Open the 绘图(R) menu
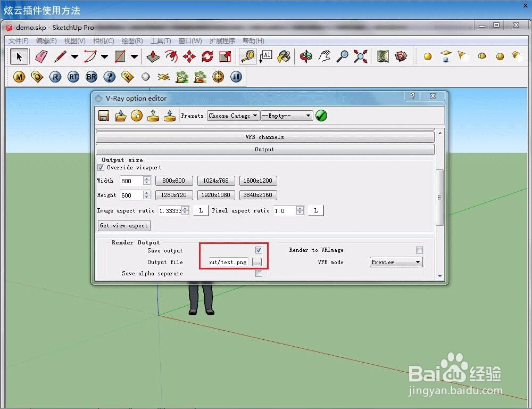 pyautogui.click(x=132, y=41)
